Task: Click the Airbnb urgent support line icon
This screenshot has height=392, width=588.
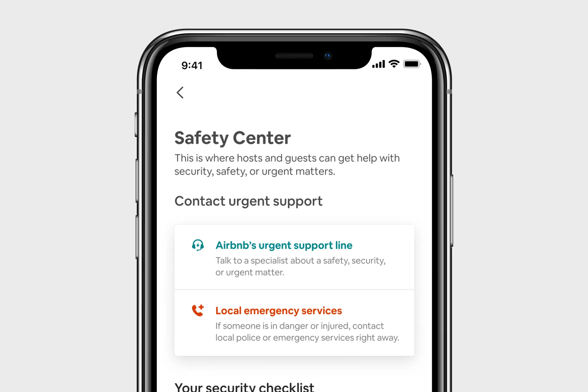Action: pyautogui.click(x=198, y=245)
